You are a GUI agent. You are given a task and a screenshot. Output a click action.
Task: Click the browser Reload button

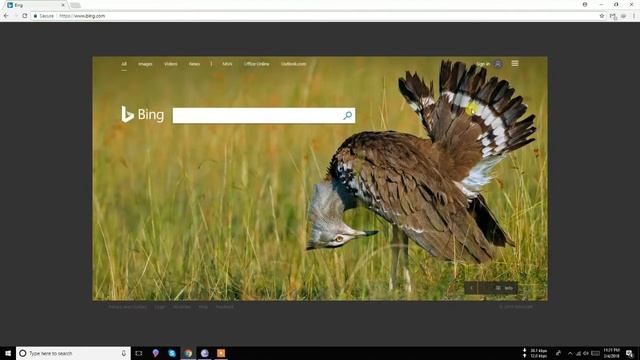click(25, 16)
